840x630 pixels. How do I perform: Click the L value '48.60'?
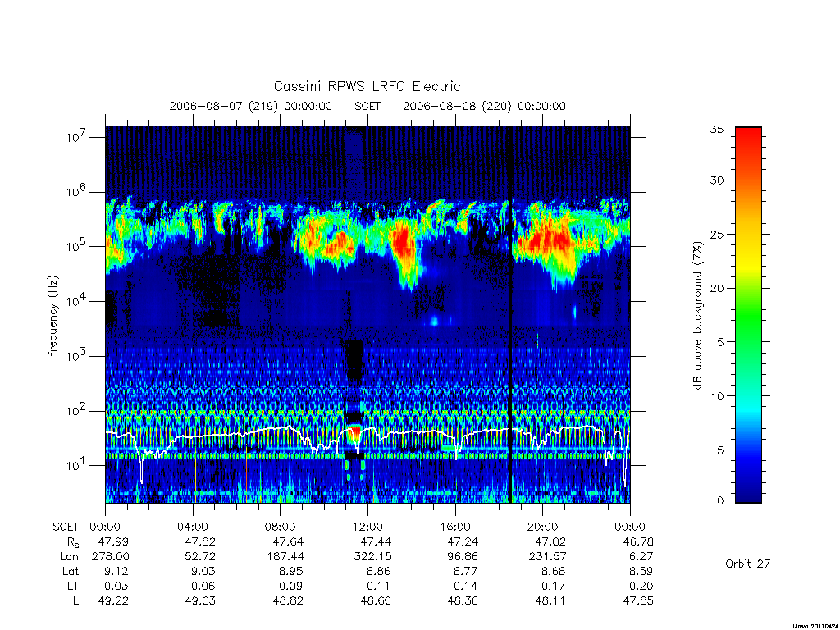[x=376, y=601]
